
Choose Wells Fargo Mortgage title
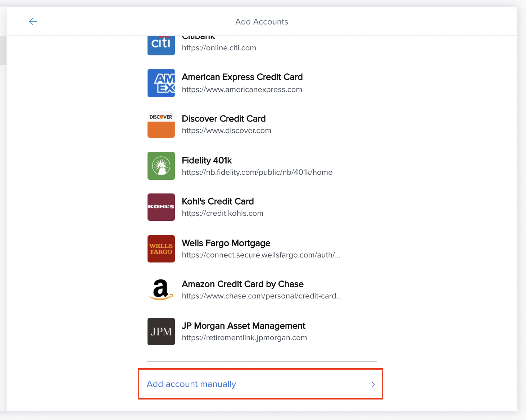click(x=226, y=243)
